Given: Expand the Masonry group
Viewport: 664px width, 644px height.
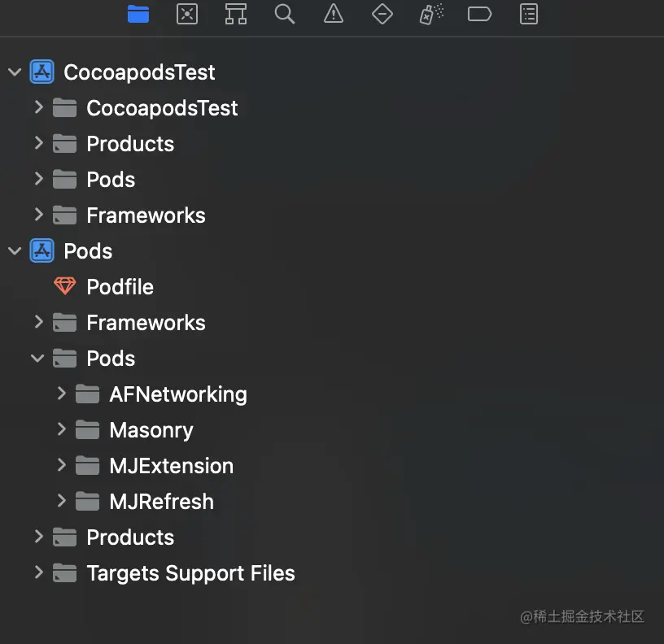Looking at the screenshot, I should click(x=61, y=429).
